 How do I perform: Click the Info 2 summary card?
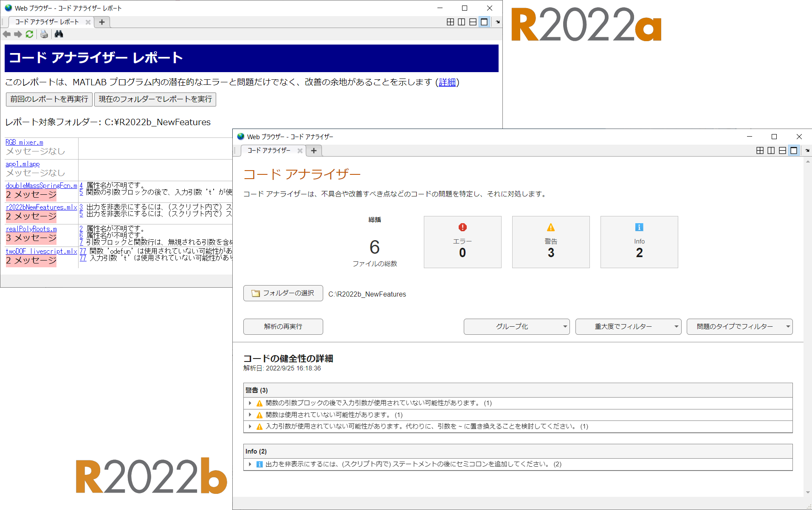[x=639, y=242]
